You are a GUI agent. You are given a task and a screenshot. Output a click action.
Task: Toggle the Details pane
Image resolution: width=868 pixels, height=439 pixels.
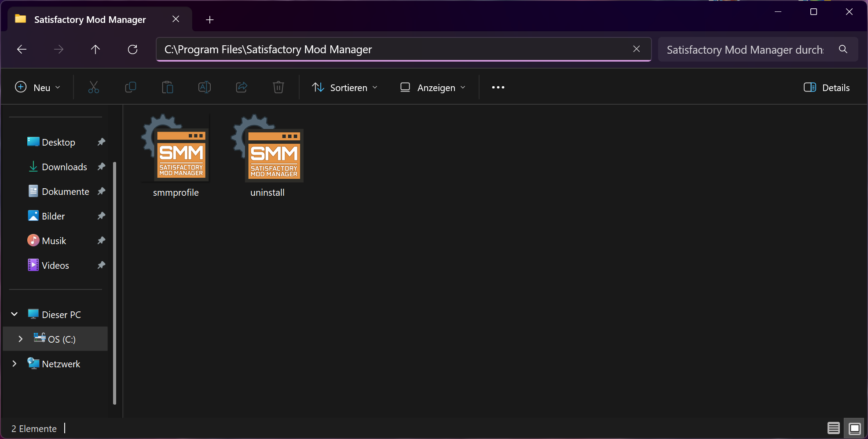(x=827, y=88)
